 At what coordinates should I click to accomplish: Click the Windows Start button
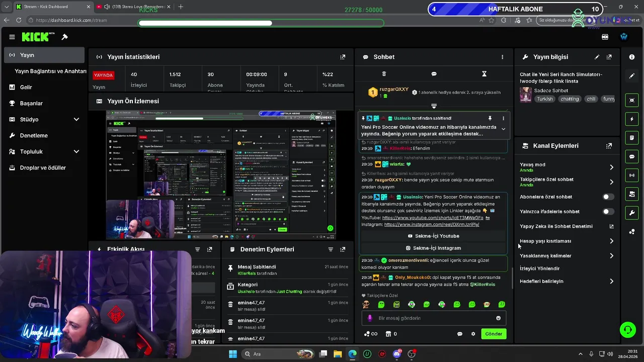(x=233, y=354)
